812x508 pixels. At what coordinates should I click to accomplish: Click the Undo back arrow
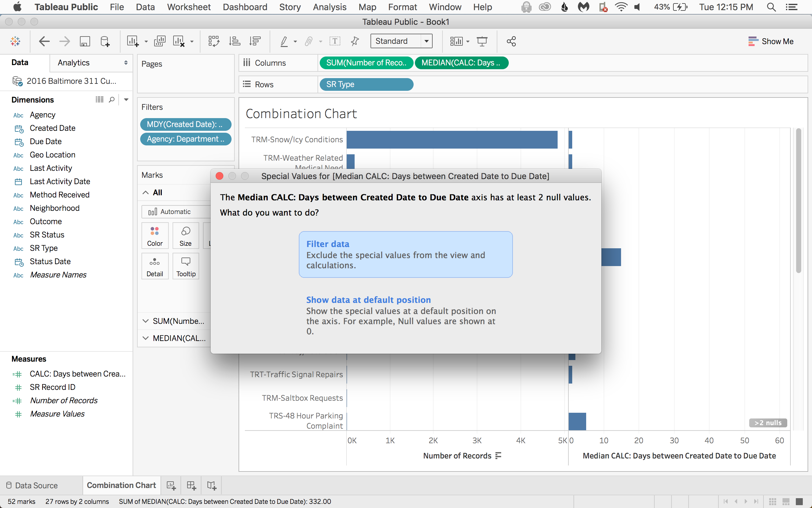44,41
